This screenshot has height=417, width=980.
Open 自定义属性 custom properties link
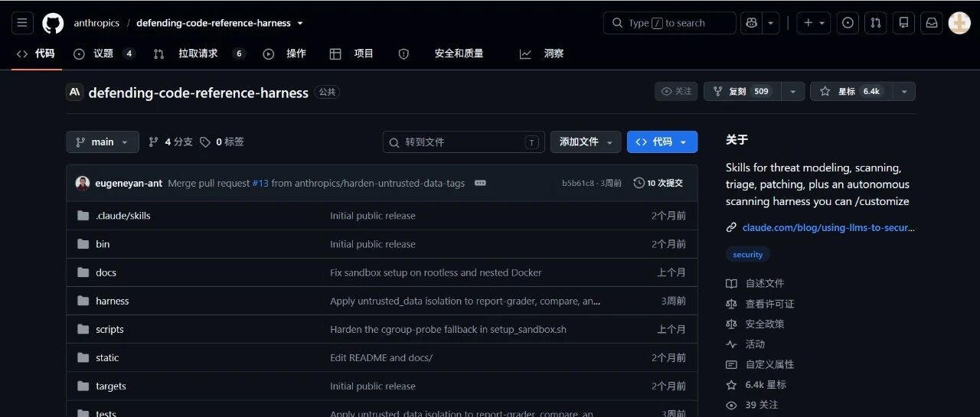tap(759, 364)
